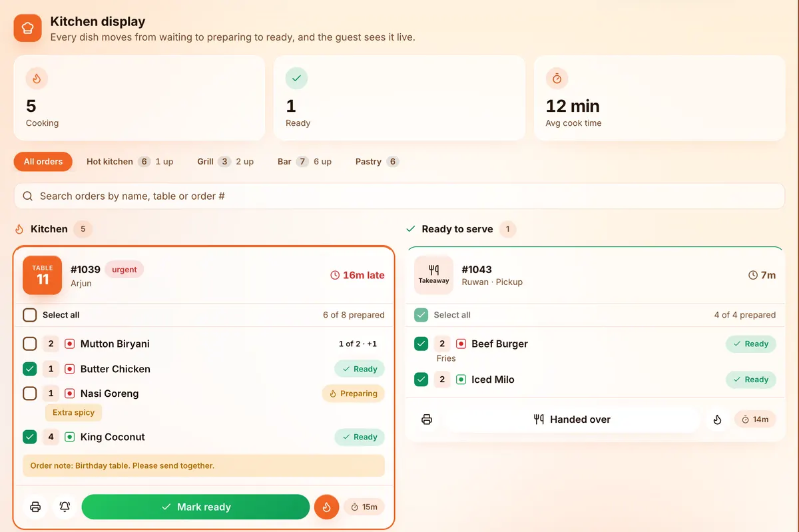Image resolution: width=799 pixels, height=532 pixels.
Task: Uncheck the Butter Chicken item checkbox
Action: 30,369
